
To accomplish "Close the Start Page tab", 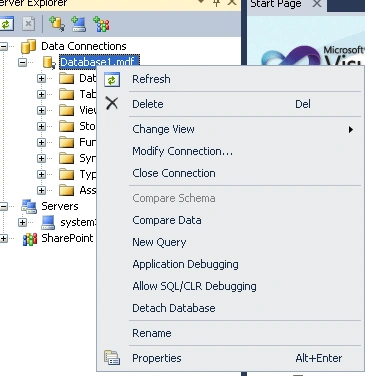I will tap(317, 4).
